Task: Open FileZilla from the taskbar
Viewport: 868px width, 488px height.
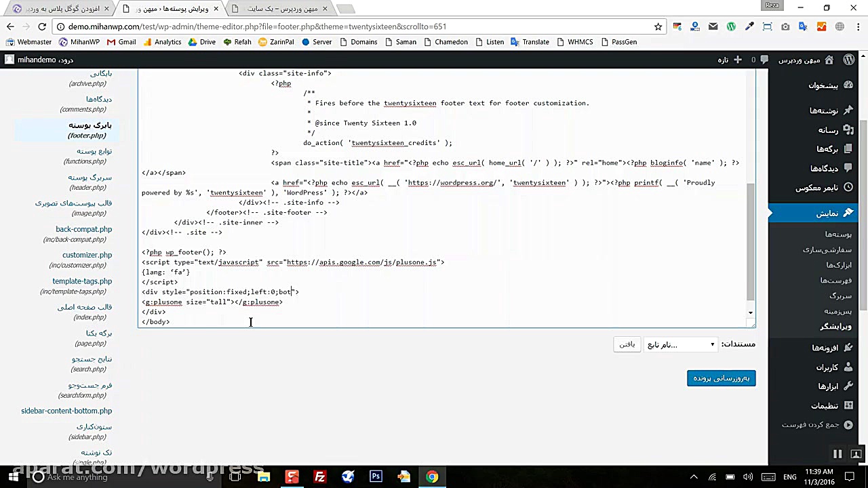Action: [x=320, y=477]
